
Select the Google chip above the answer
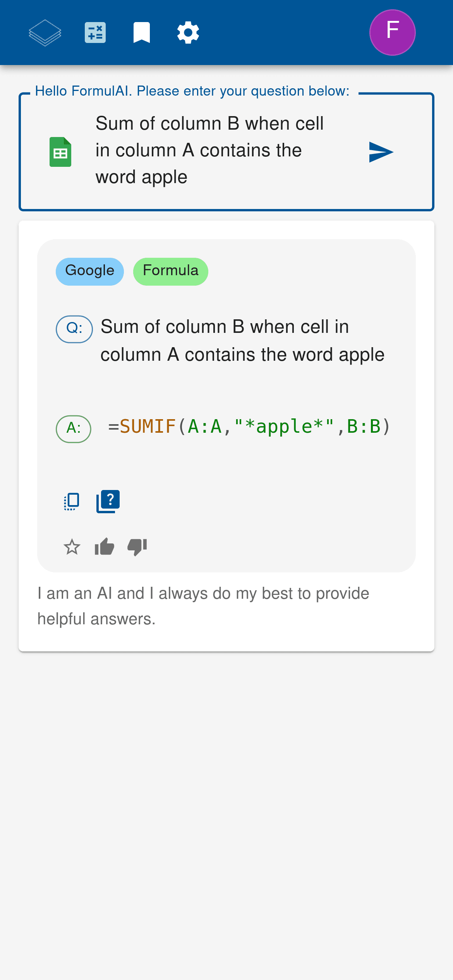click(x=89, y=271)
